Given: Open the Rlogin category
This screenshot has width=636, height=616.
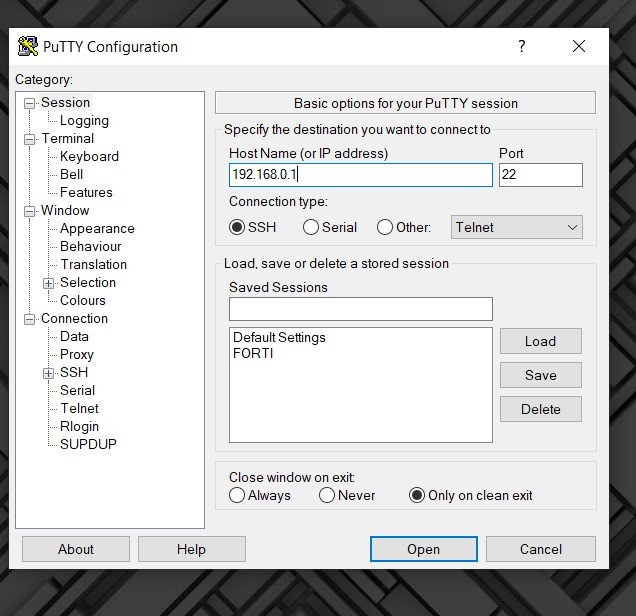Looking at the screenshot, I should coord(79,426).
